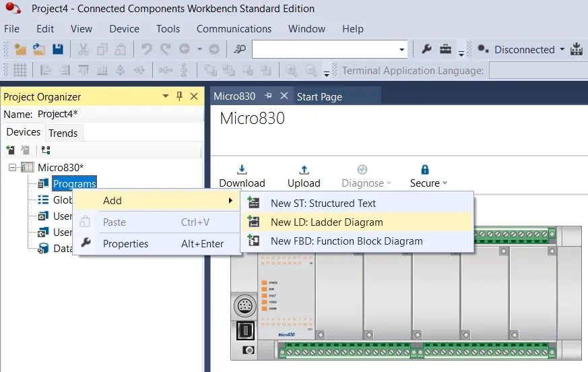This screenshot has height=372, width=588.
Task: Open the Device menu
Action: point(124,29)
